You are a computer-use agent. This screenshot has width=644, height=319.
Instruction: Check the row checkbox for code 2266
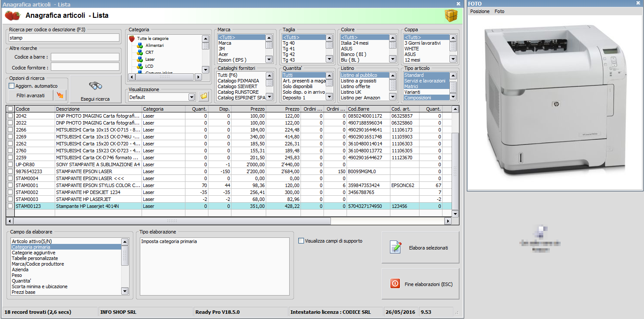point(10,130)
